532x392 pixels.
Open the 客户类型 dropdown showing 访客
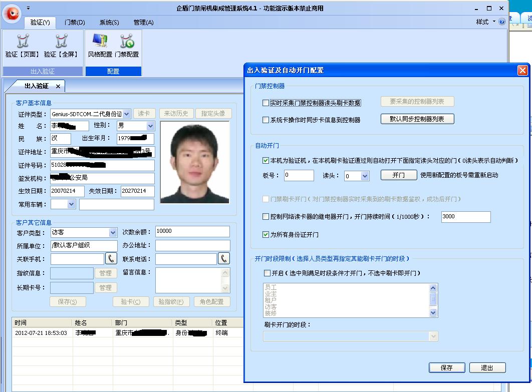tap(113, 232)
